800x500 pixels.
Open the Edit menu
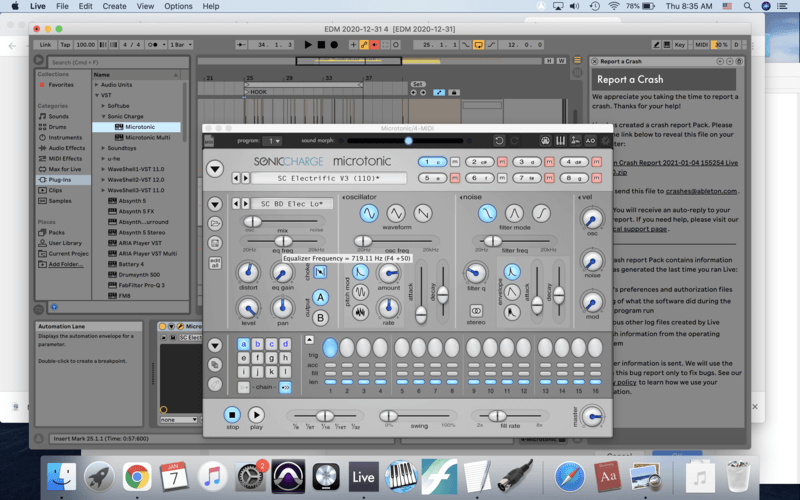click(x=85, y=6)
